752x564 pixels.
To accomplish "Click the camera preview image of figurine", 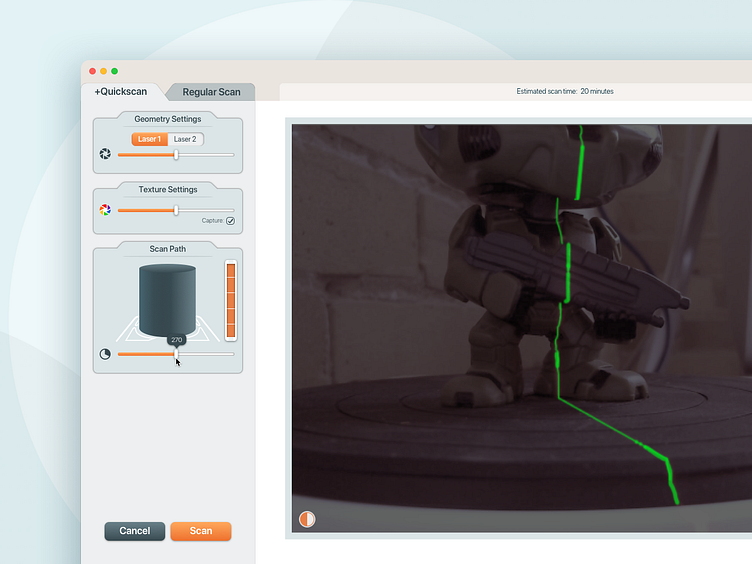I will pyautogui.click(x=520, y=328).
